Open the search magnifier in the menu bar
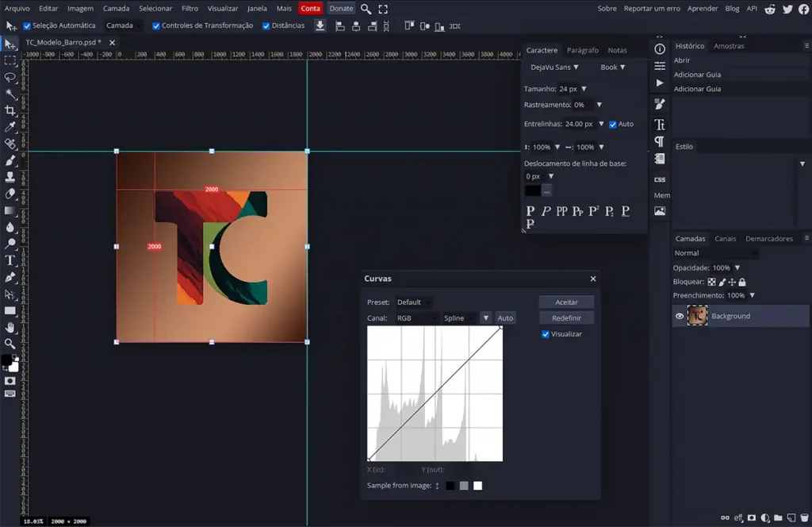This screenshot has height=527, width=812. click(366, 9)
